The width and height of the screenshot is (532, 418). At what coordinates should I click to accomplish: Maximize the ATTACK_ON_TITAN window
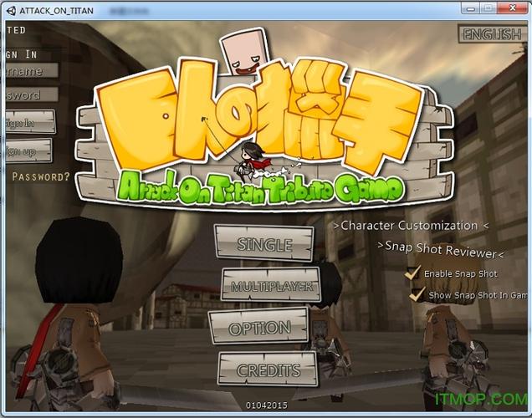point(488,9)
